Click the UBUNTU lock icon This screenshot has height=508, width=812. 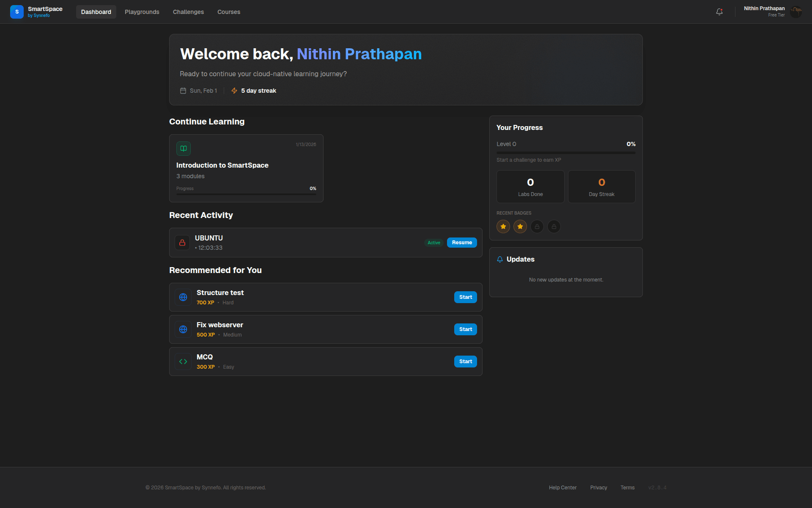pyautogui.click(x=182, y=243)
